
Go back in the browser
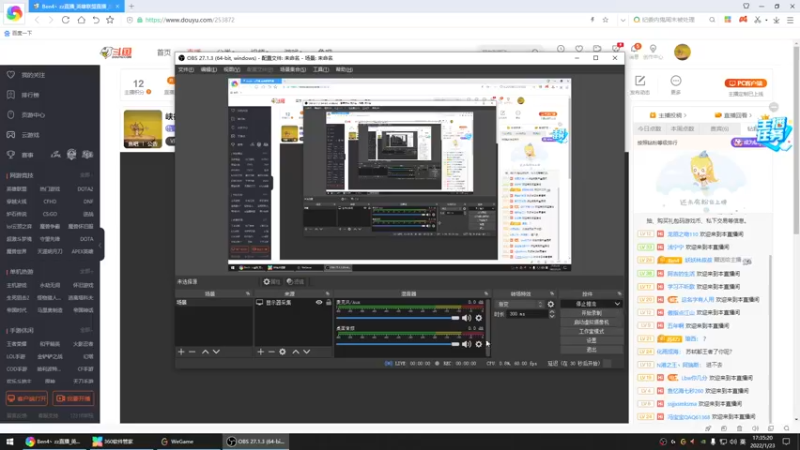pos(37,20)
